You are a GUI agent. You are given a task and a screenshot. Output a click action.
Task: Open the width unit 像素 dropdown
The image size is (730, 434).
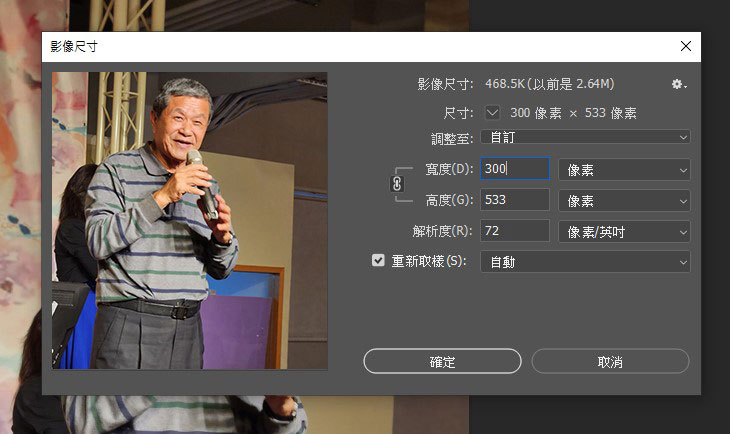tap(624, 170)
